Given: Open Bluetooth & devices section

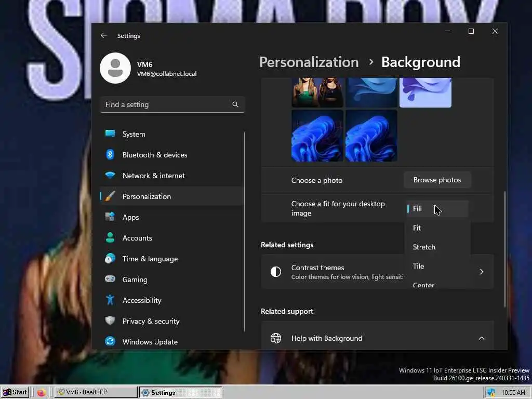Looking at the screenshot, I should click(172, 155).
